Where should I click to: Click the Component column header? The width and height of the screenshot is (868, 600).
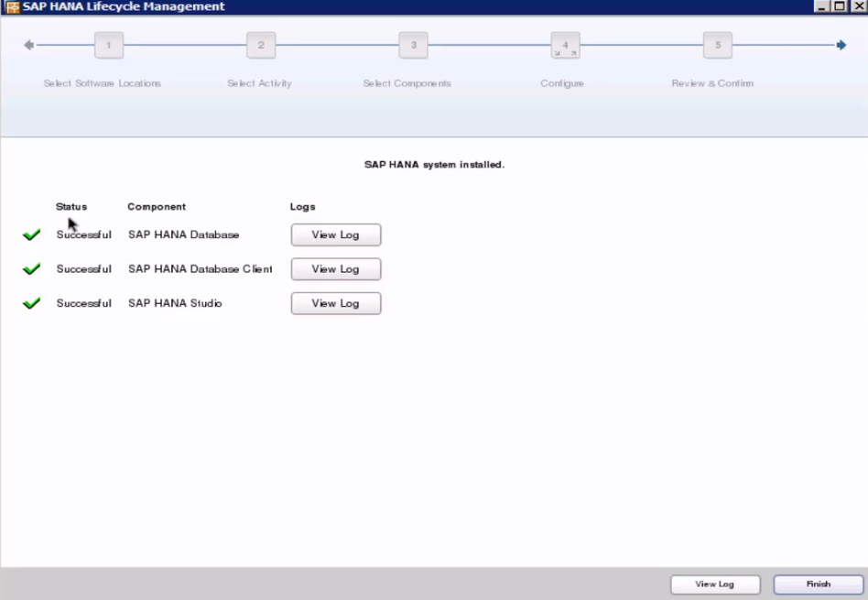(157, 207)
